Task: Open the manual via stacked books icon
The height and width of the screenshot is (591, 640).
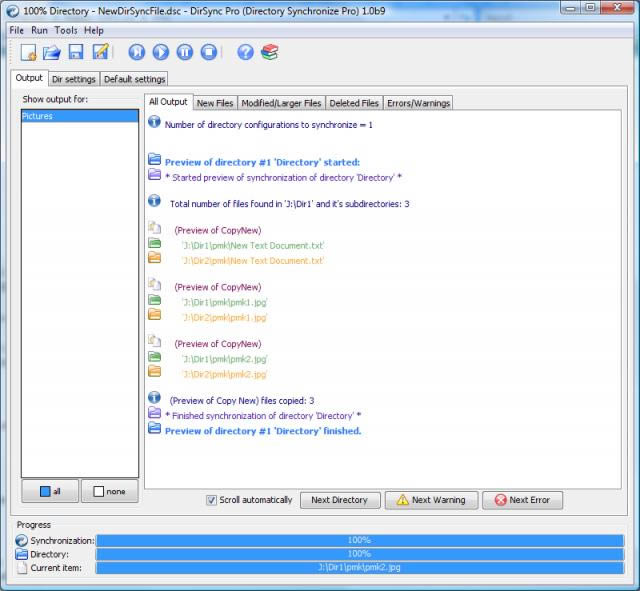Action: (x=270, y=52)
